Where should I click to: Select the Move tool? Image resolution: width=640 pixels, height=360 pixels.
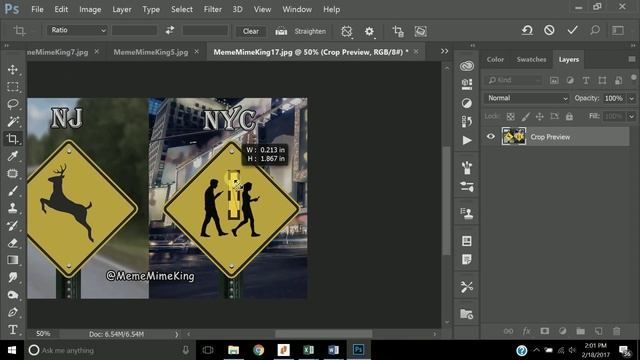tap(13, 69)
